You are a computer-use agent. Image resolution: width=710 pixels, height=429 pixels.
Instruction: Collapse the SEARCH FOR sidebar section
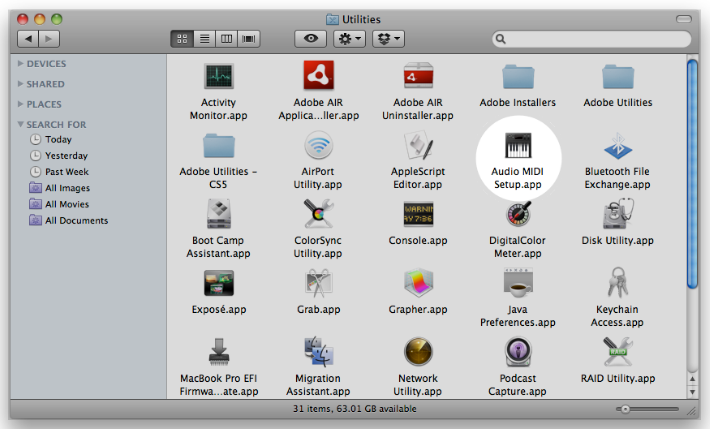21,124
